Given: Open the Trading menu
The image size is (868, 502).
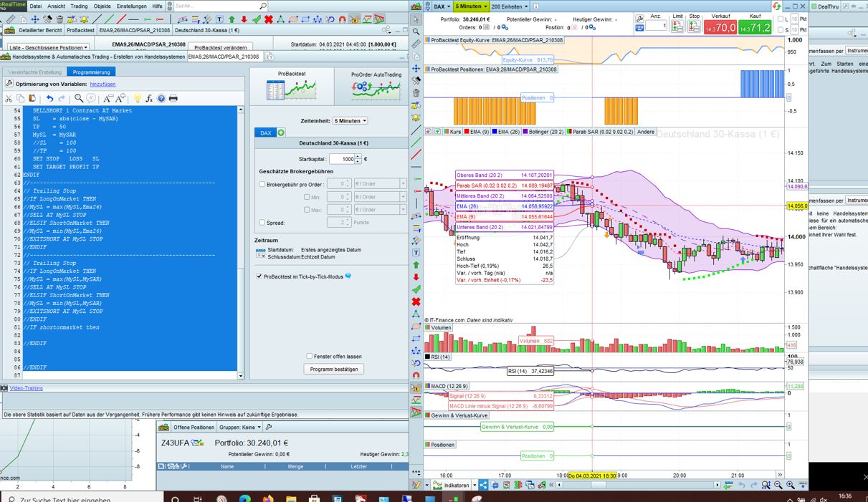Looking at the screenshot, I should (x=79, y=6).
